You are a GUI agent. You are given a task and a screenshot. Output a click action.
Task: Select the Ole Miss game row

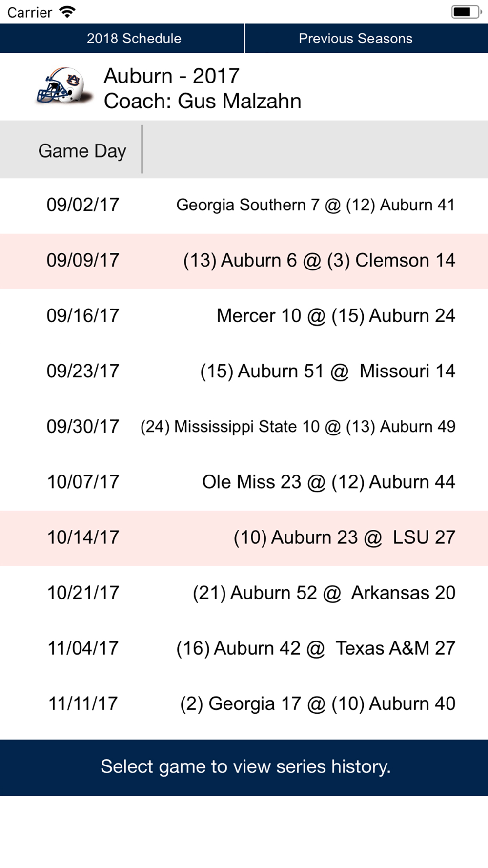[244, 483]
